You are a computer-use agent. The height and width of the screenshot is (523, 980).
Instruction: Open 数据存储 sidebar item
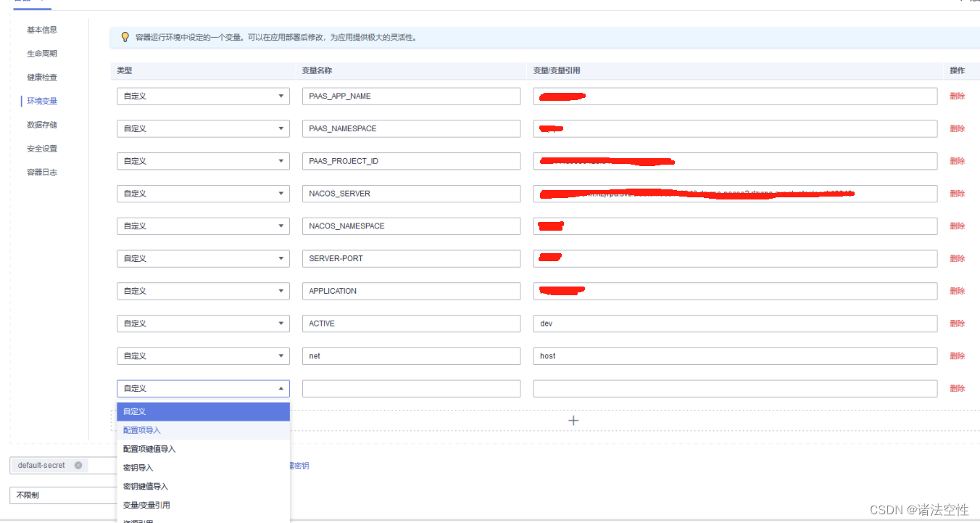click(x=42, y=125)
